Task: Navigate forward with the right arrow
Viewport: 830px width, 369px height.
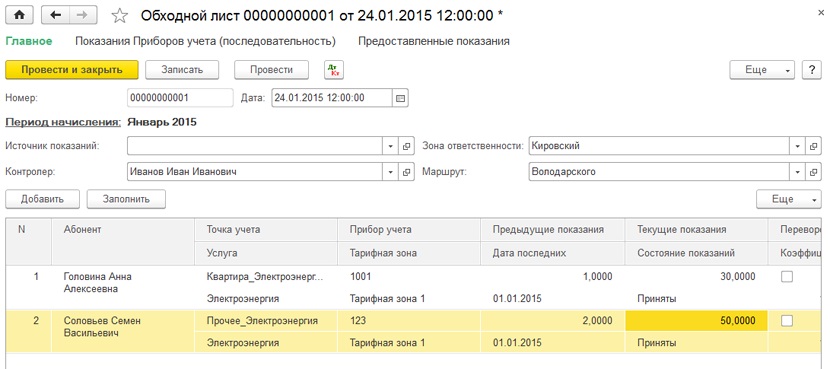Action: coord(82,15)
